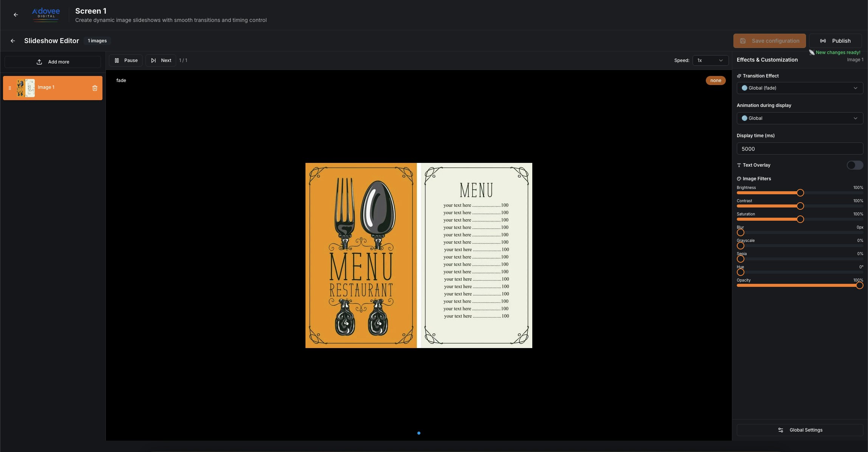The image size is (868, 452).
Task: Open the Transition Effect dropdown
Action: [x=800, y=88]
